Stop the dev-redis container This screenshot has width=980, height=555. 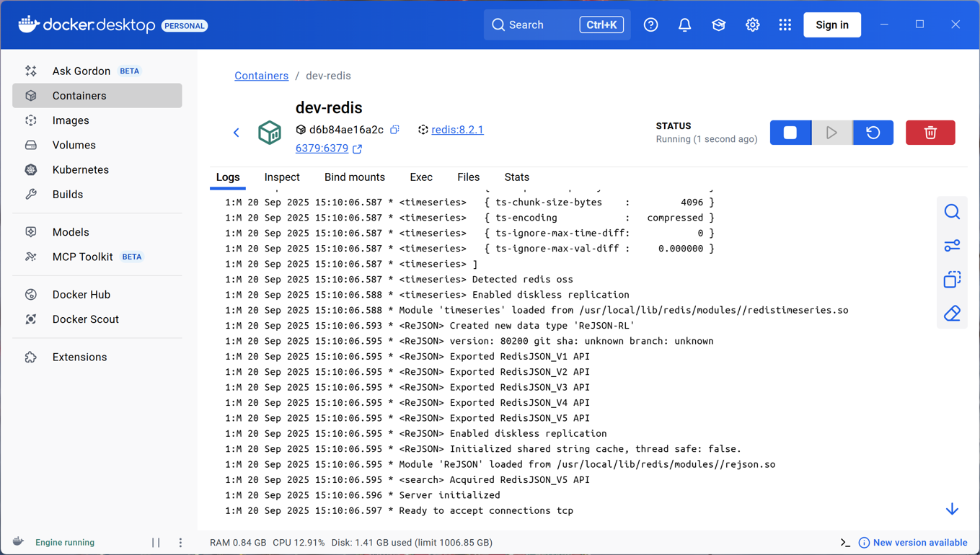click(790, 133)
